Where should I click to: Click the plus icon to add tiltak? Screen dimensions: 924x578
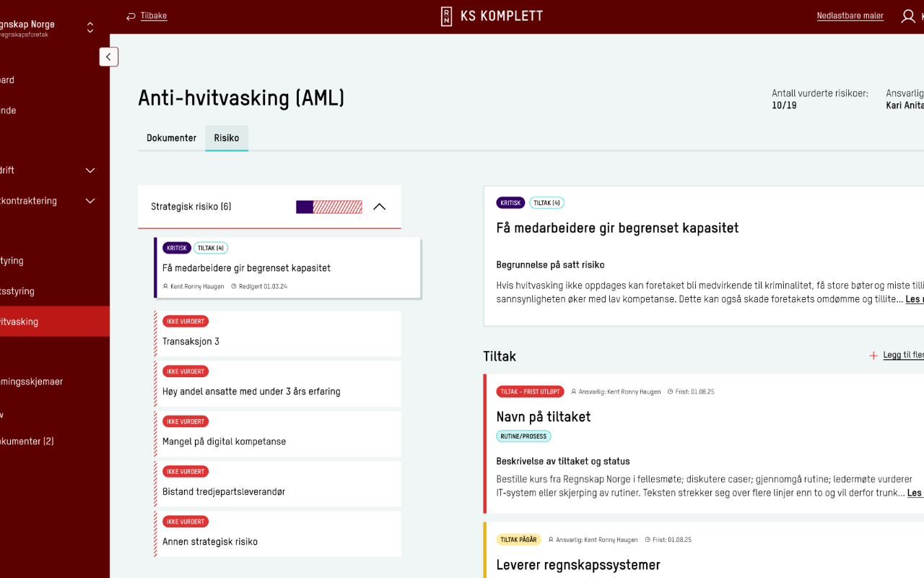[873, 355]
